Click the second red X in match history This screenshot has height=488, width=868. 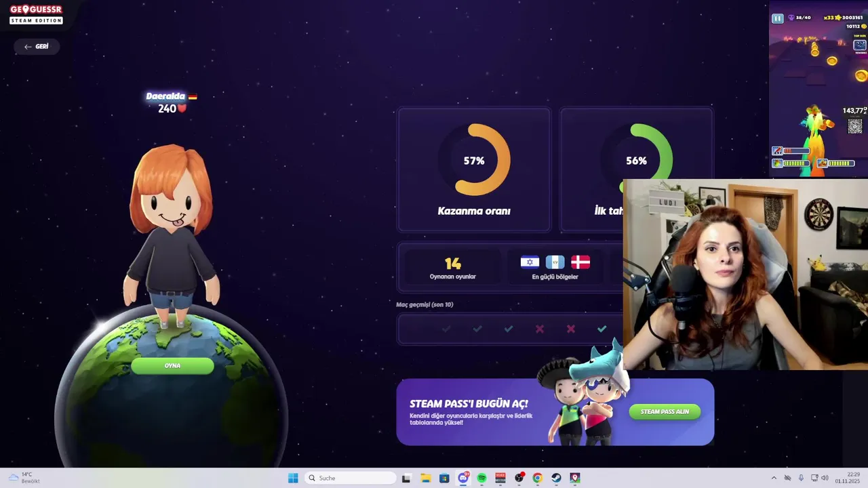pos(571,329)
